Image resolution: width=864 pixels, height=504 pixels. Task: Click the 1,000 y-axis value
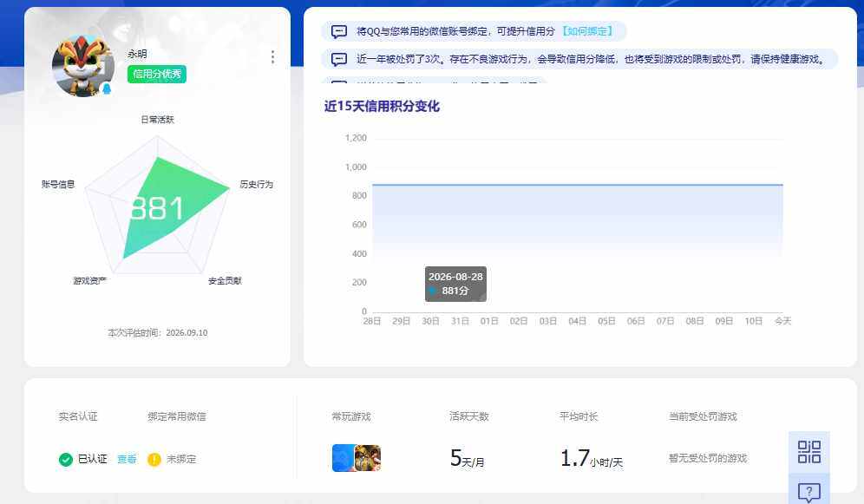click(x=356, y=167)
